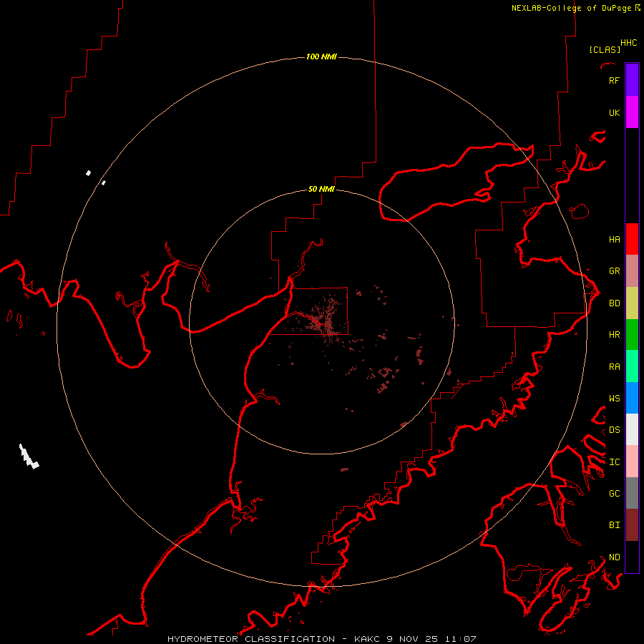Click the IC legend label
Viewport: 644px width, 644px height.
coord(614,462)
